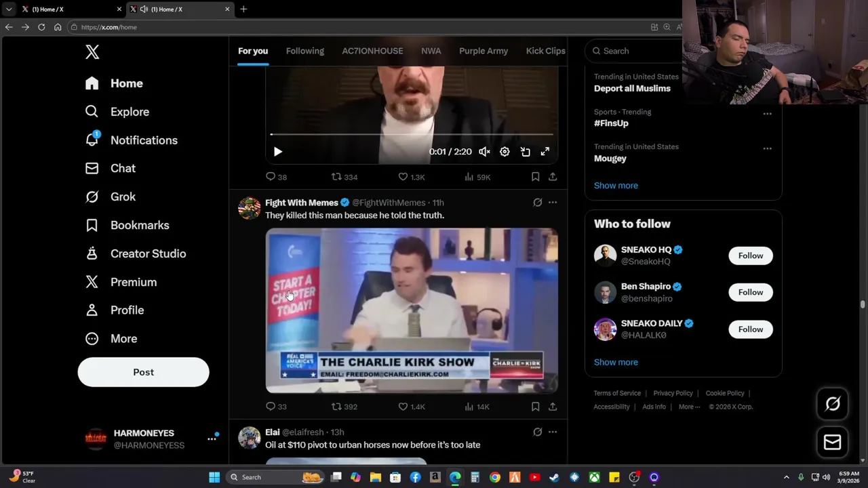Show more trending topics
The width and height of the screenshot is (868, 488).
point(616,185)
